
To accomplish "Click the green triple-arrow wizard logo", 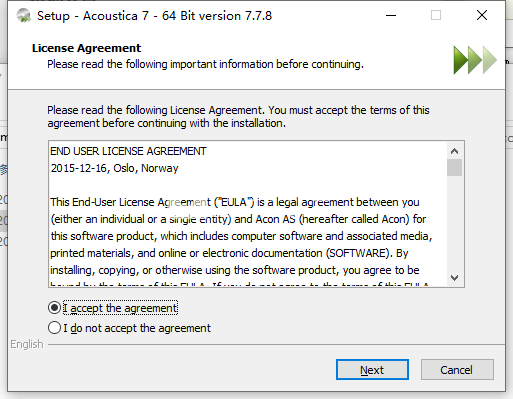I will (x=475, y=60).
